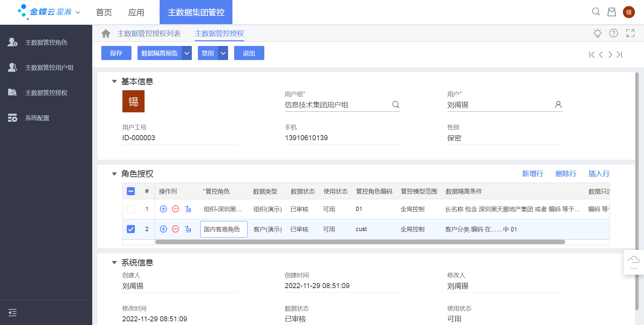Collapse the 角色授权 section
Image resolution: width=644 pixels, height=325 pixels.
[114, 174]
